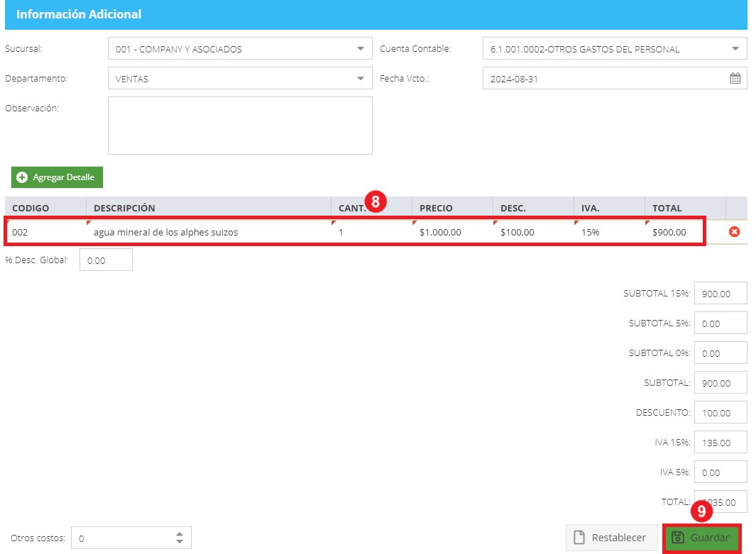Expand the Sucursal dropdown
Screen dimensions: 756x554
tap(360, 49)
